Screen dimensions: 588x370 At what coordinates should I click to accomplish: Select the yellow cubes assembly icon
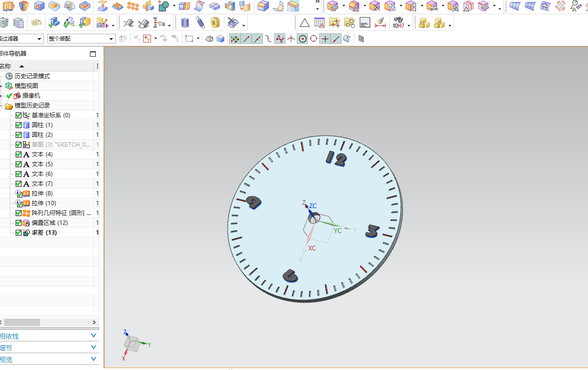[x=424, y=23]
